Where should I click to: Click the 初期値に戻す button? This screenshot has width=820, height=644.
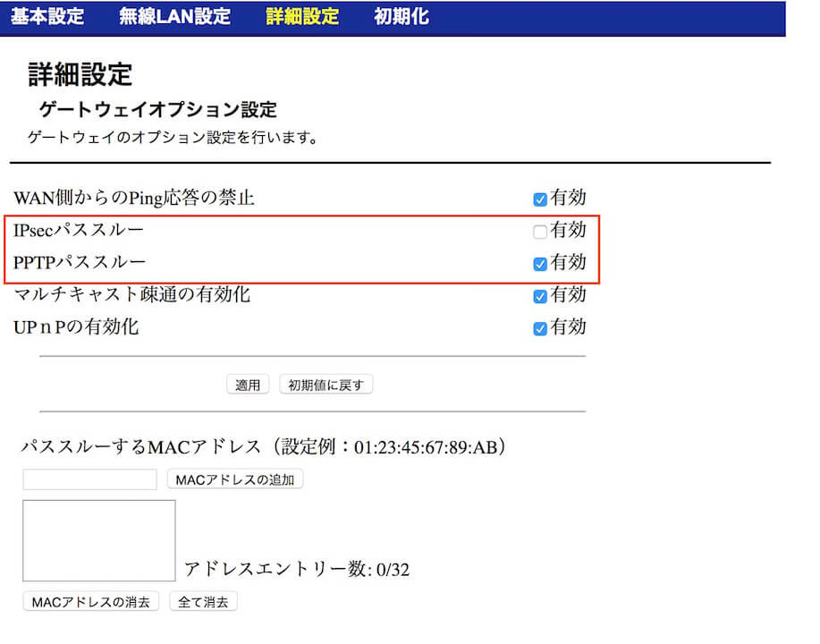(325, 385)
